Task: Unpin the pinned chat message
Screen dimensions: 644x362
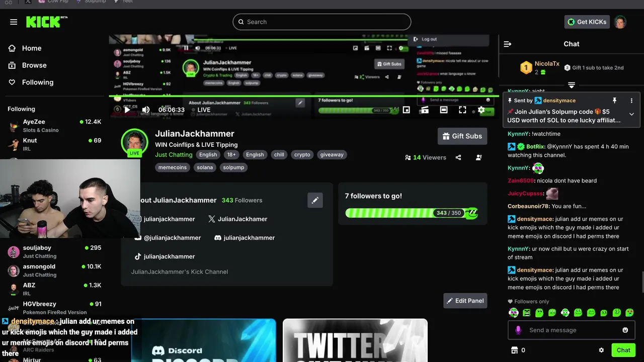Action: coord(614,101)
